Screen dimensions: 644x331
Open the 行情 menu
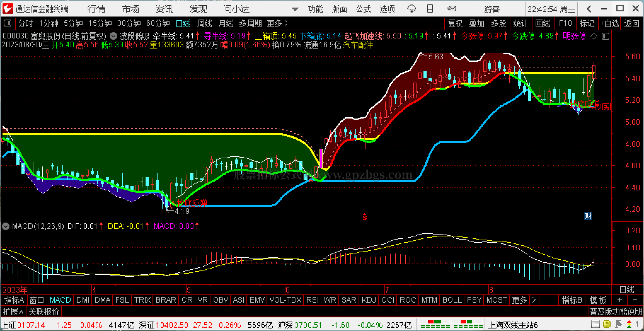click(96, 9)
